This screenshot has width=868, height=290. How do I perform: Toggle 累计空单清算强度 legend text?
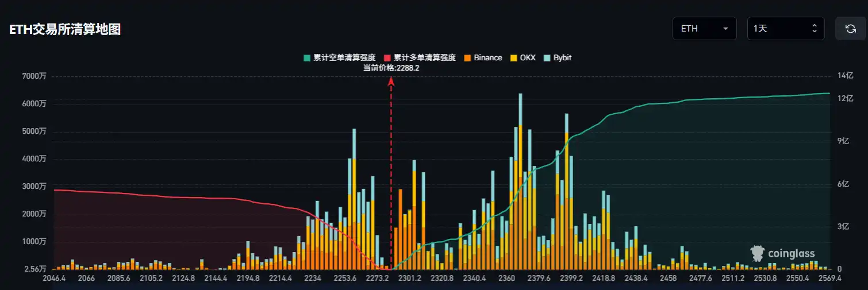pos(344,58)
